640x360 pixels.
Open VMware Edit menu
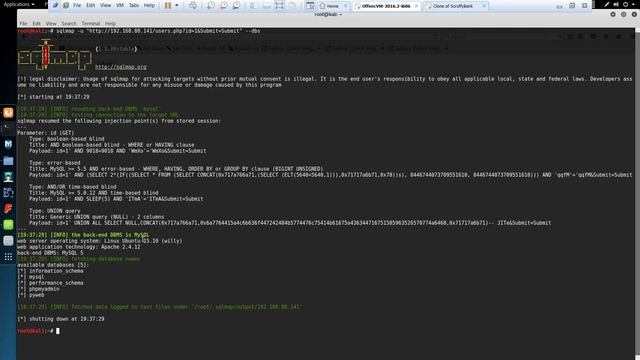click(x=91, y=5)
